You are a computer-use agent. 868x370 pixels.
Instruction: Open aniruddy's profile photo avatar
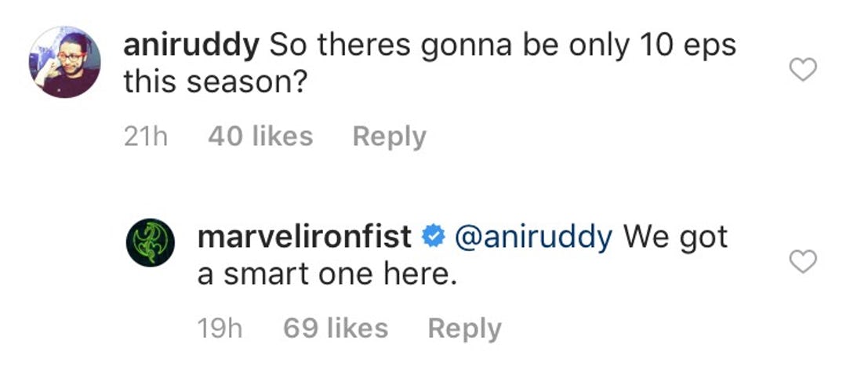point(65,62)
